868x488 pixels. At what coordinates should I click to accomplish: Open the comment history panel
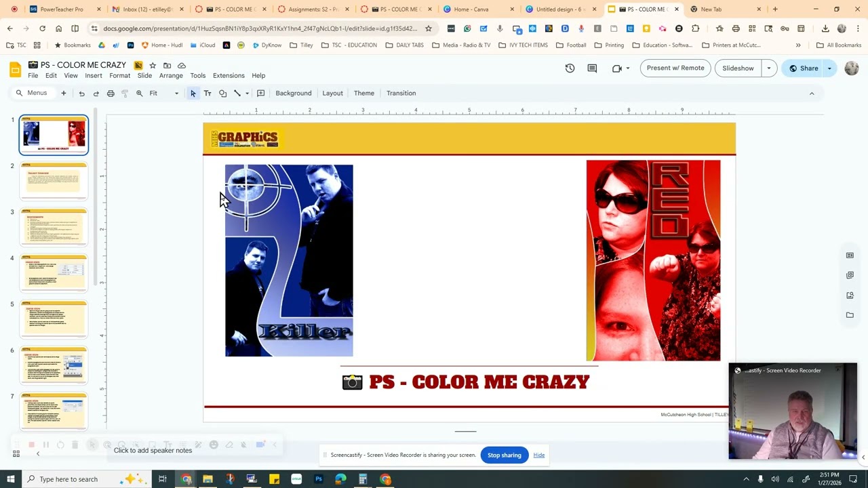click(x=592, y=68)
